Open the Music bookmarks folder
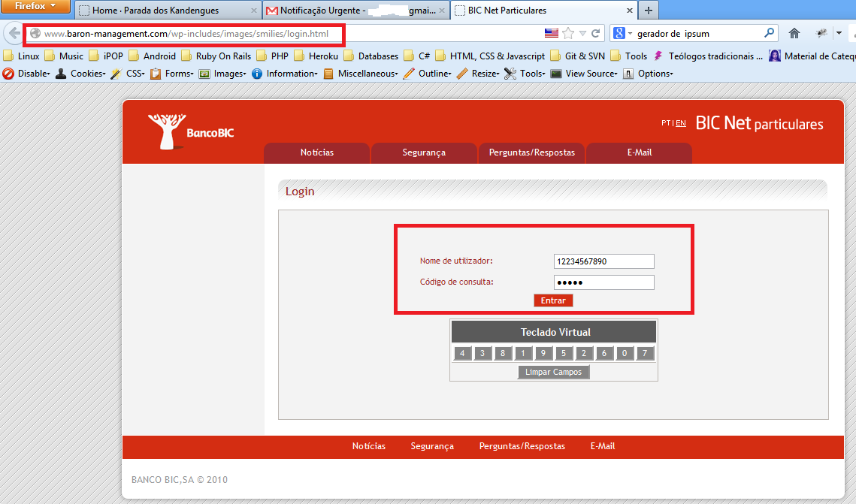The height and width of the screenshot is (504, 856). [x=65, y=56]
